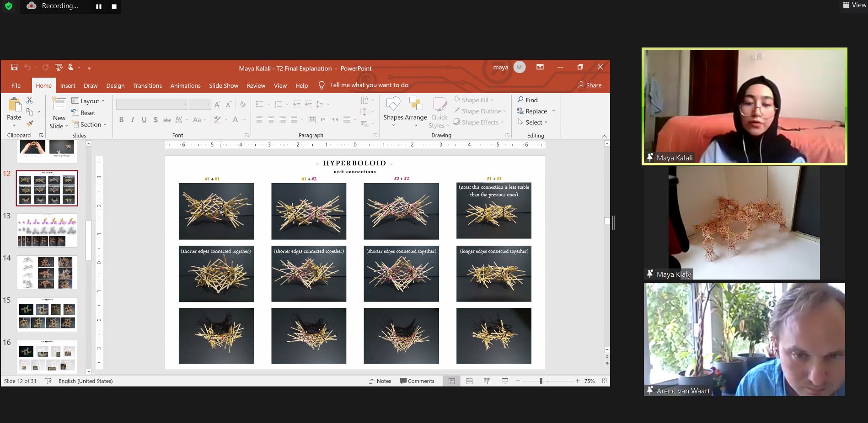
Task: Toggle the Comments pane
Action: [417, 381]
